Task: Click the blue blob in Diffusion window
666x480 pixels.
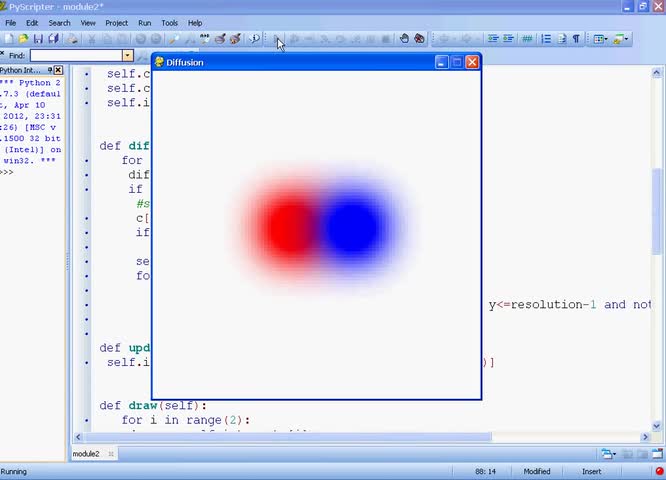Action: tap(353, 226)
